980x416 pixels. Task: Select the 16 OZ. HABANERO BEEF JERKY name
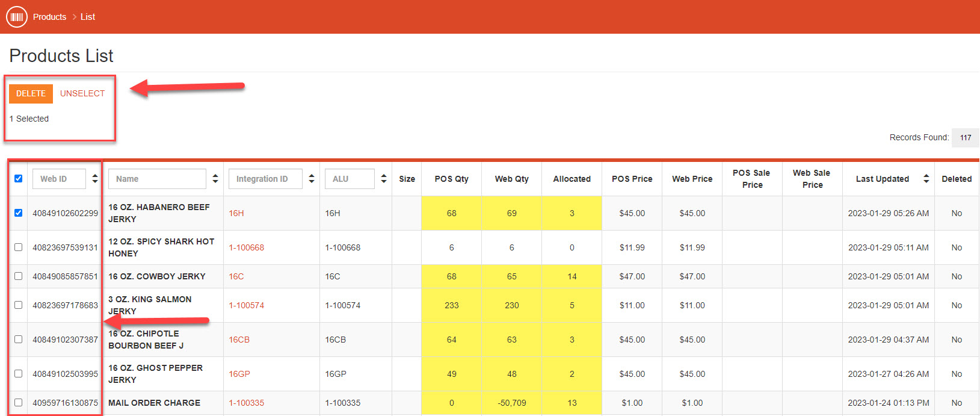point(159,213)
